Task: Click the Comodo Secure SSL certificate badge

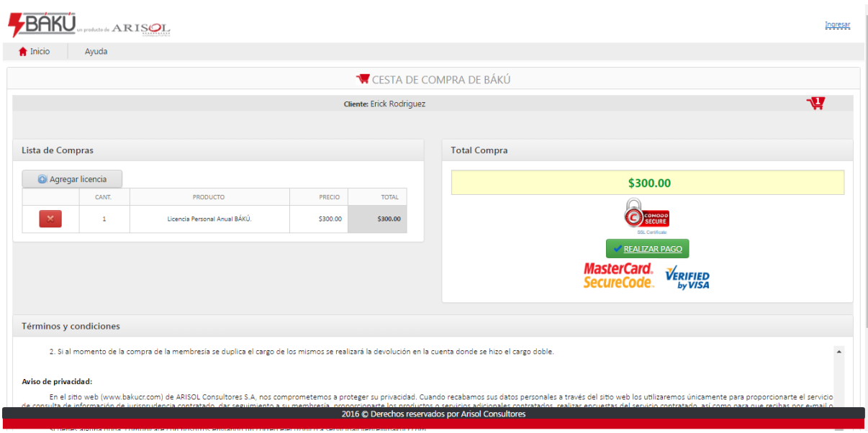Action: 646,216
